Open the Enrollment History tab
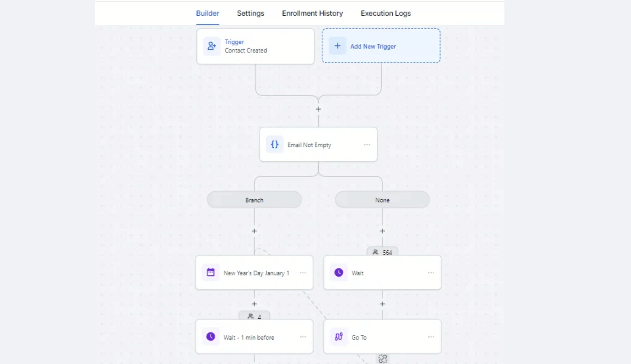This screenshot has width=631, height=364. (312, 13)
